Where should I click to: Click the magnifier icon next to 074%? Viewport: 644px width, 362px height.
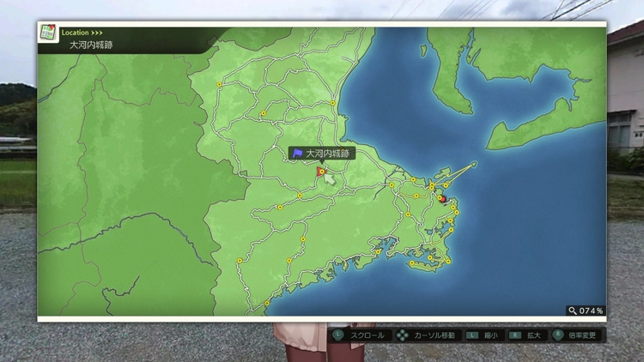click(x=572, y=311)
